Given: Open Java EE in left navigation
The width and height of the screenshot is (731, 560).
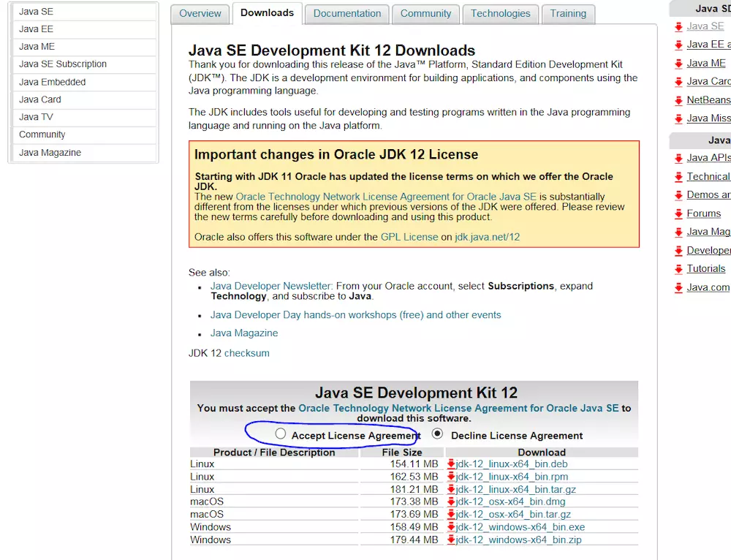Looking at the screenshot, I should pyautogui.click(x=84, y=29).
